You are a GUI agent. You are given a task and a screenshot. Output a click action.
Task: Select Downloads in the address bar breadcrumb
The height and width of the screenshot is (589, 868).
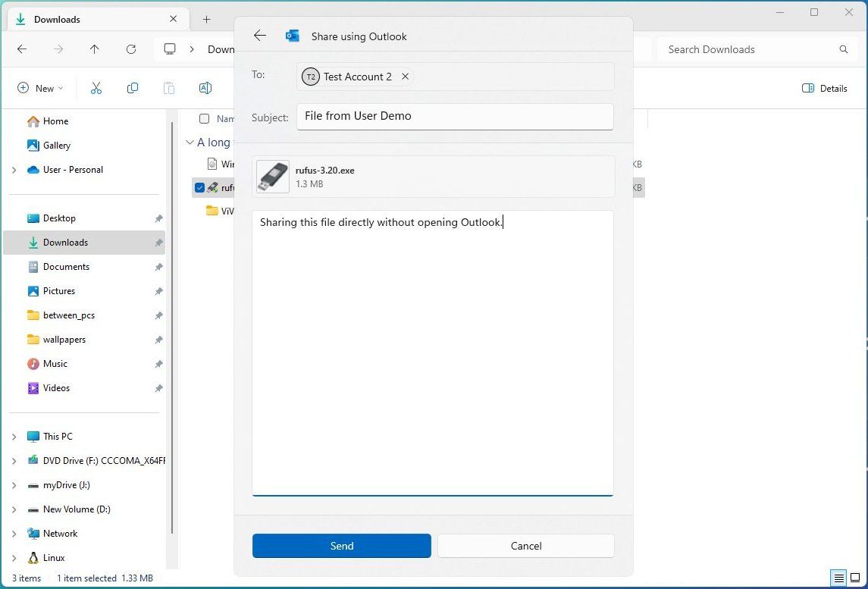click(x=221, y=49)
